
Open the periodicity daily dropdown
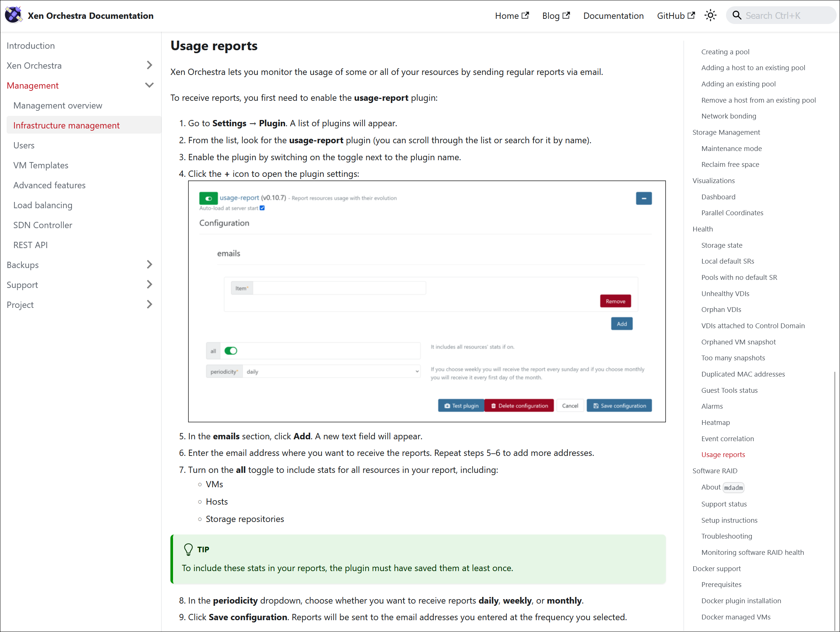pyautogui.click(x=332, y=371)
